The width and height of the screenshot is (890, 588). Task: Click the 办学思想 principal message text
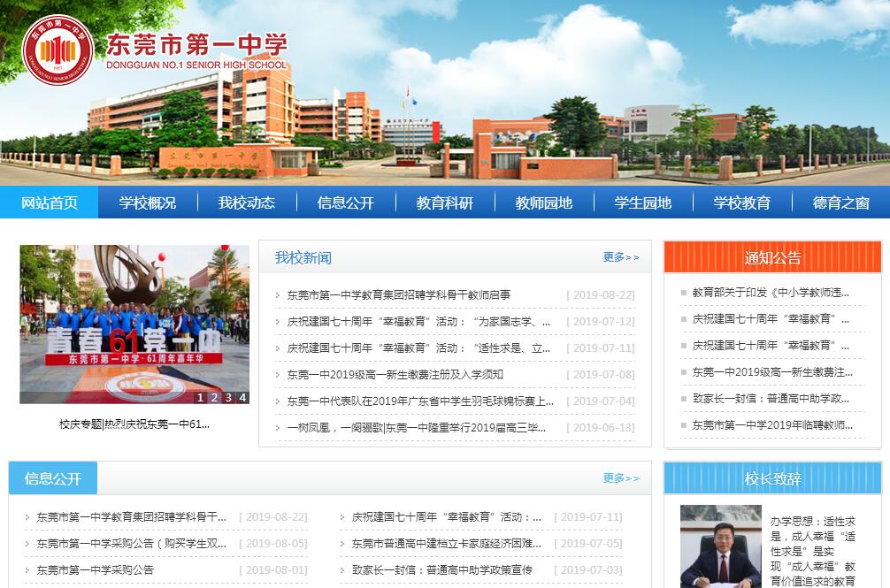point(813,551)
